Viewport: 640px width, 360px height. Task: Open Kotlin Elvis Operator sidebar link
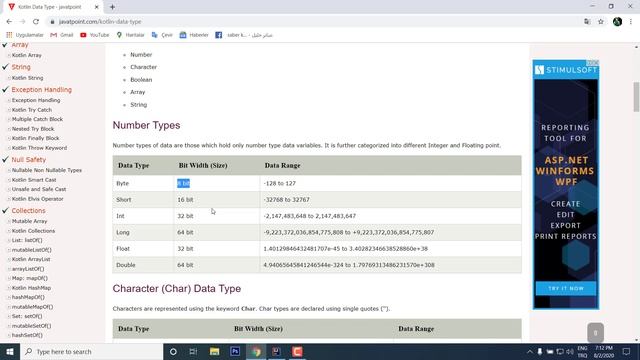pos(38,199)
